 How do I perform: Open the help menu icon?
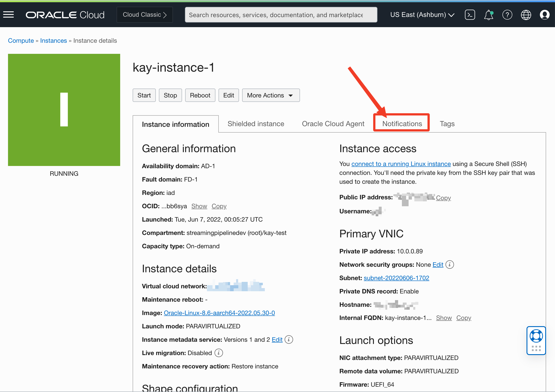coord(507,14)
